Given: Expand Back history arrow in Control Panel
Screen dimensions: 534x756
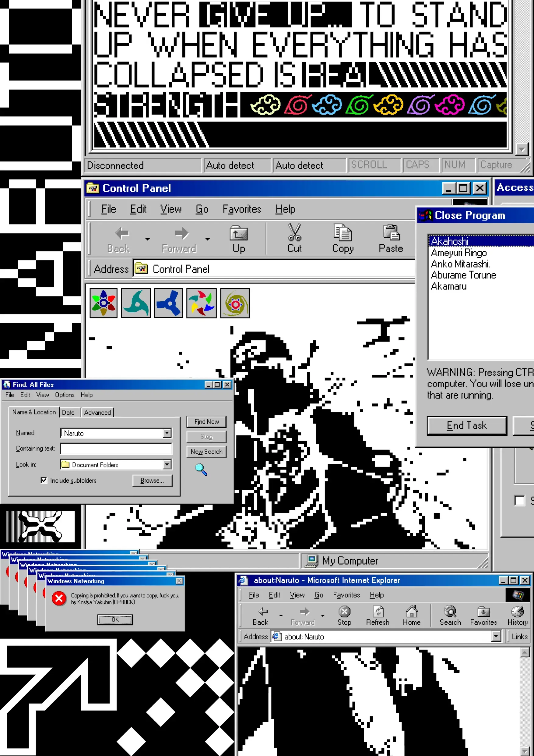Looking at the screenshot, I should [147, 239].
